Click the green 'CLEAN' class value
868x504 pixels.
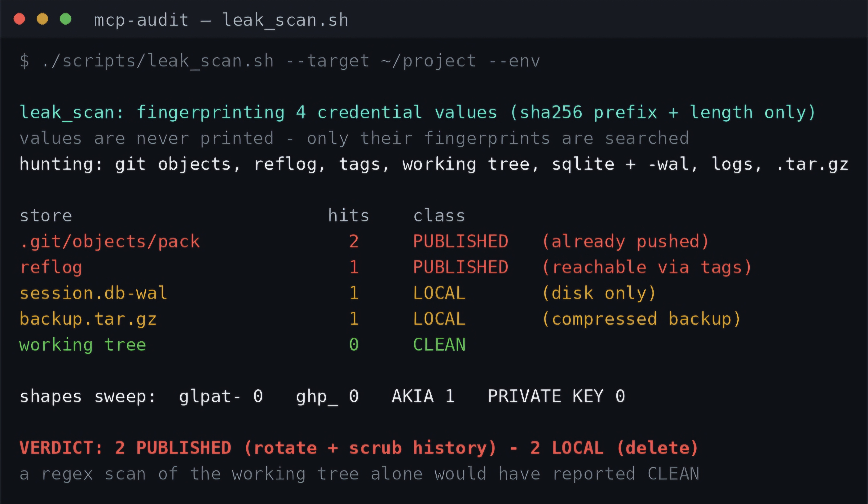click(439, 345)
